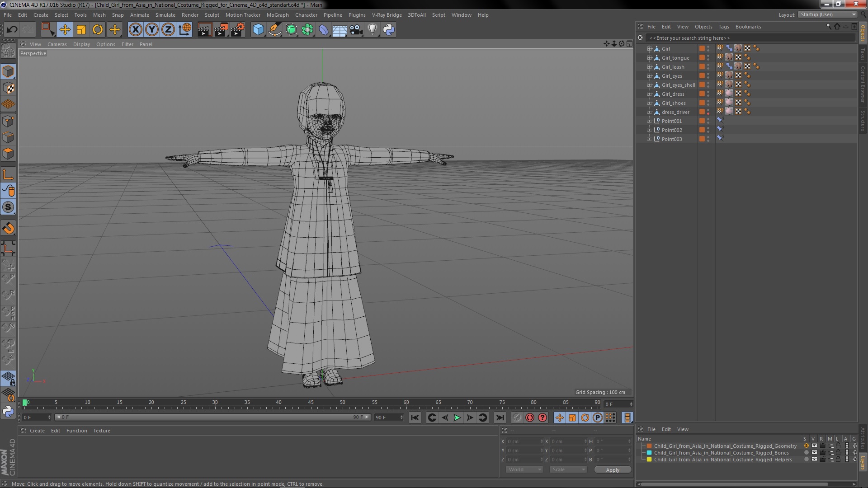Toggle viewport visibility of Rigged_Bones layer
868x488 pixels.
click(814, 452)
